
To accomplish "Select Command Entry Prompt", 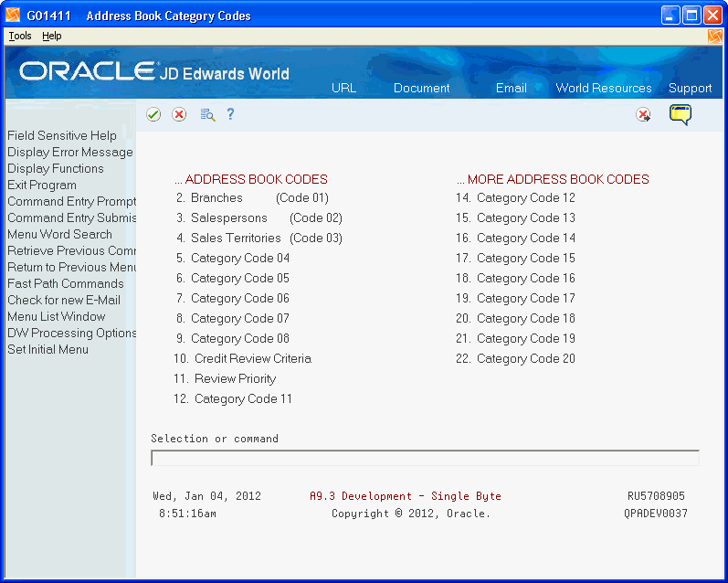I will click(71, 201).
